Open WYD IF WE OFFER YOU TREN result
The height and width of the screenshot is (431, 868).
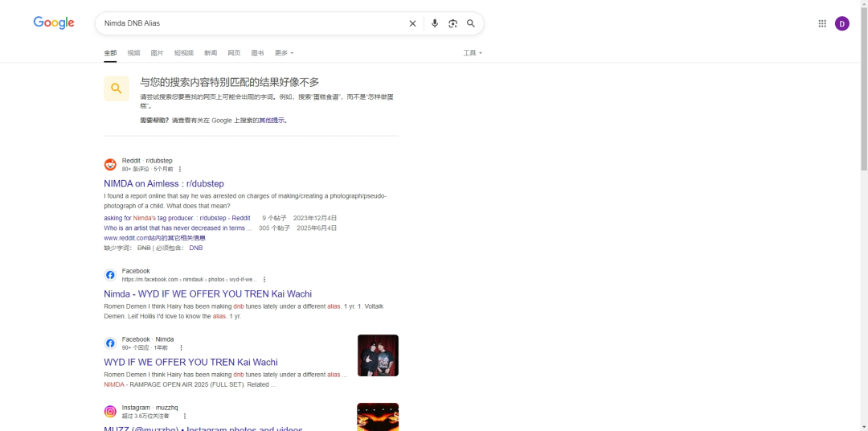(191, 362)
